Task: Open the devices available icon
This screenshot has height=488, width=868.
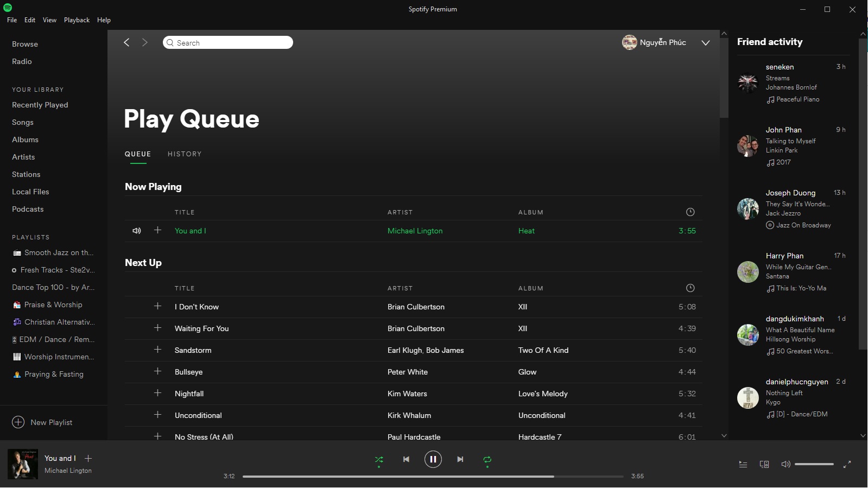Action: 764,464
